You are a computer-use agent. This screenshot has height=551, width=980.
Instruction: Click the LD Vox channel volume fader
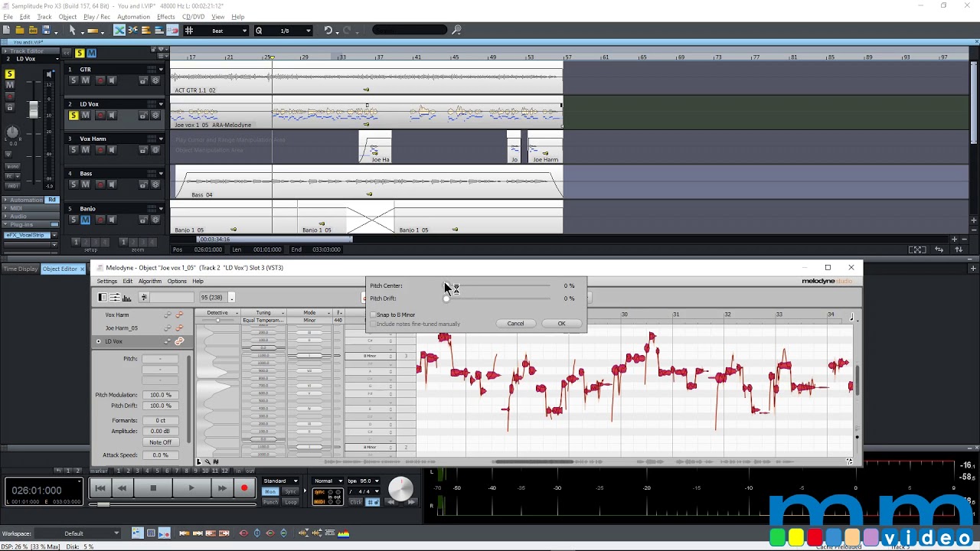click(33, 110)
